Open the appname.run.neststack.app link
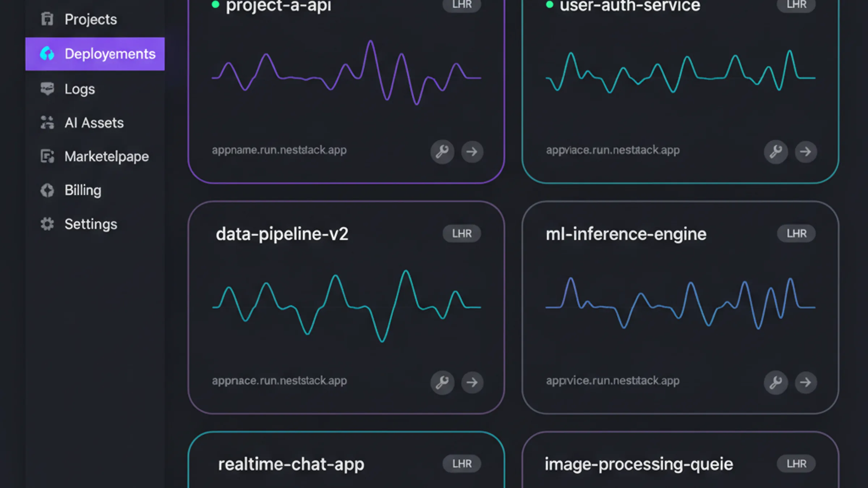The height and width of the screenshot is (488, 868). (279, 150)
